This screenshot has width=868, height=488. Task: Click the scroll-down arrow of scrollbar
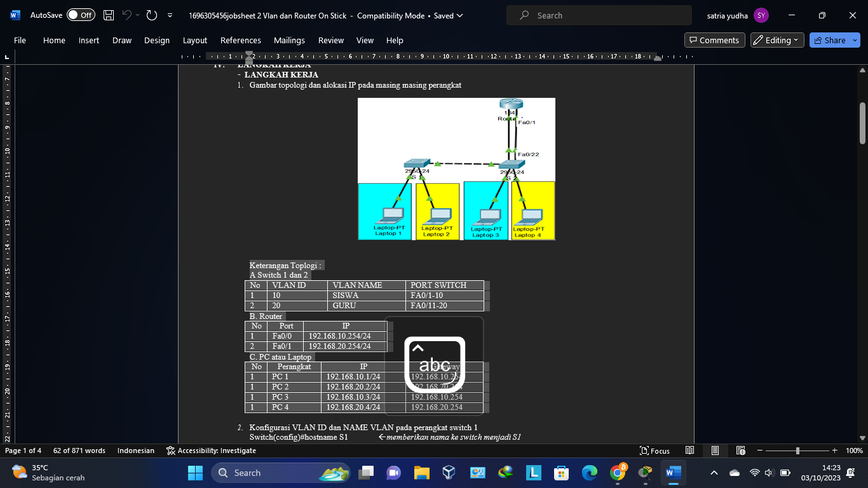tap(862, 437)
